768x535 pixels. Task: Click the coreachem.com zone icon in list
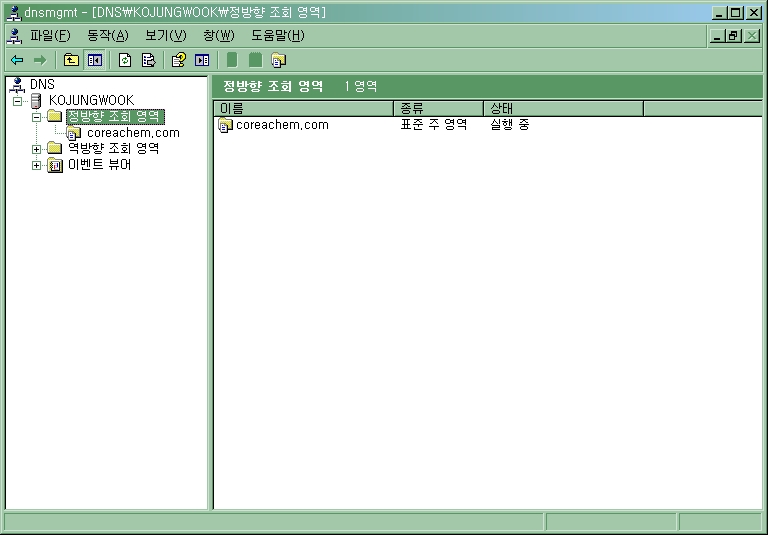pos(225,125)
